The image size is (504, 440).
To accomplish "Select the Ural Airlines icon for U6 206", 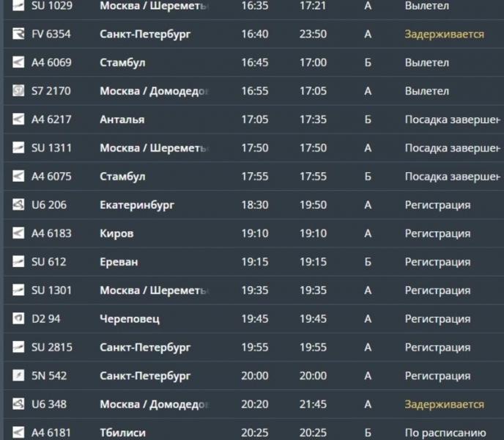I will tap(18, 205).
